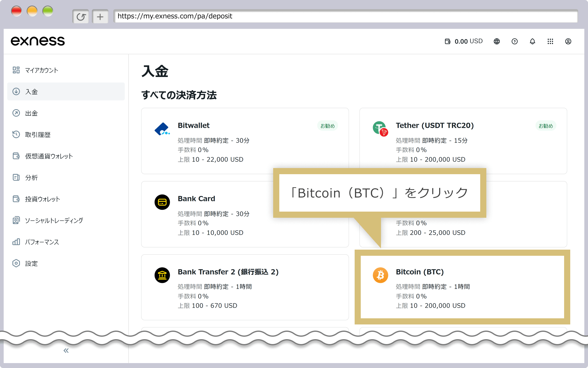Open 仮想通貨ウォレット in the sidebar

[66, 156]
